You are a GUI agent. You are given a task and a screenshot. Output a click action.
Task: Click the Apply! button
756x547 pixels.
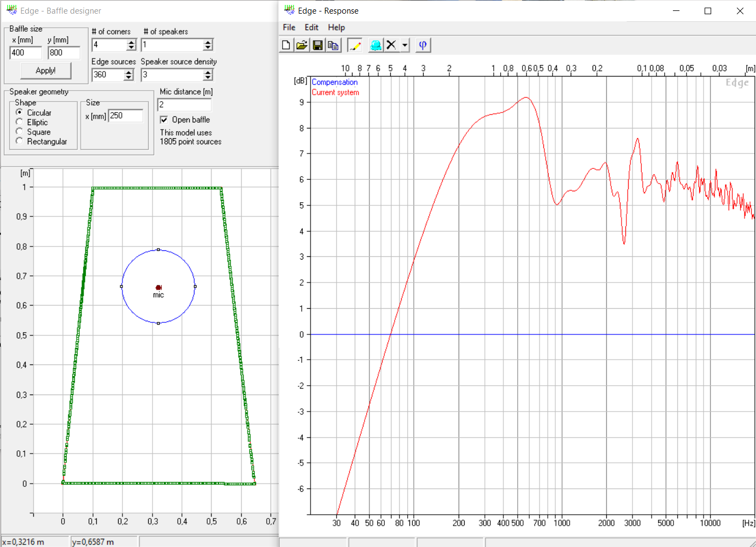coord(46,70)
